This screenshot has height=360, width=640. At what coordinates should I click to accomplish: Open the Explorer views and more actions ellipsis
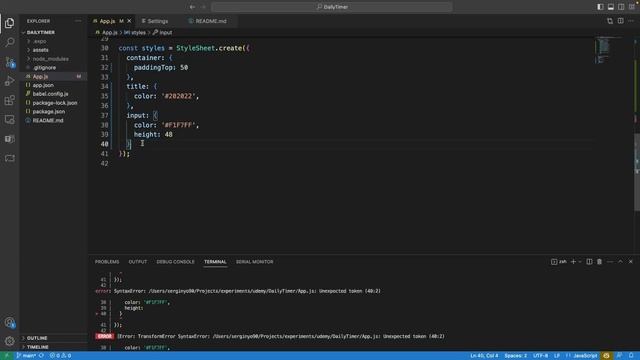(x=78, y=21)
